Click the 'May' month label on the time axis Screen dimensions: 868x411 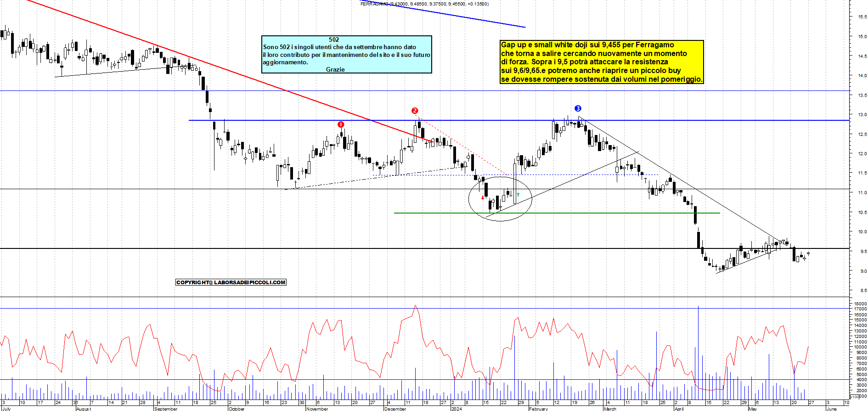pyautogui.click(x=752, y=409)
